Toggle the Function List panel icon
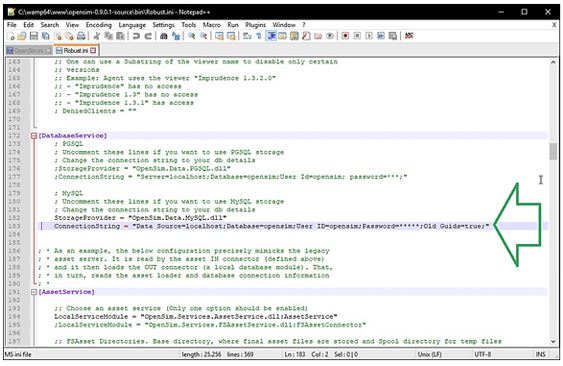Image resolution: width=563 pixels, height=366 pixels. 306,36
